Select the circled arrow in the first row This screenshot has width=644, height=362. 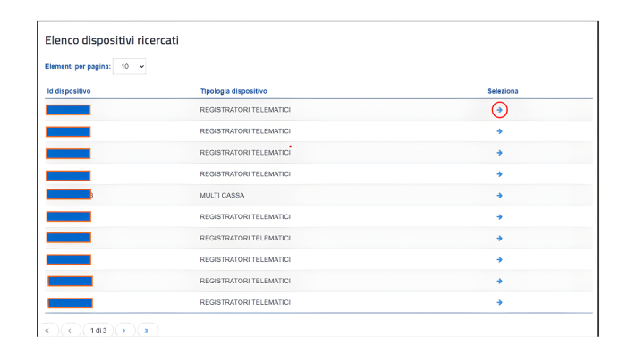[499, 110]
